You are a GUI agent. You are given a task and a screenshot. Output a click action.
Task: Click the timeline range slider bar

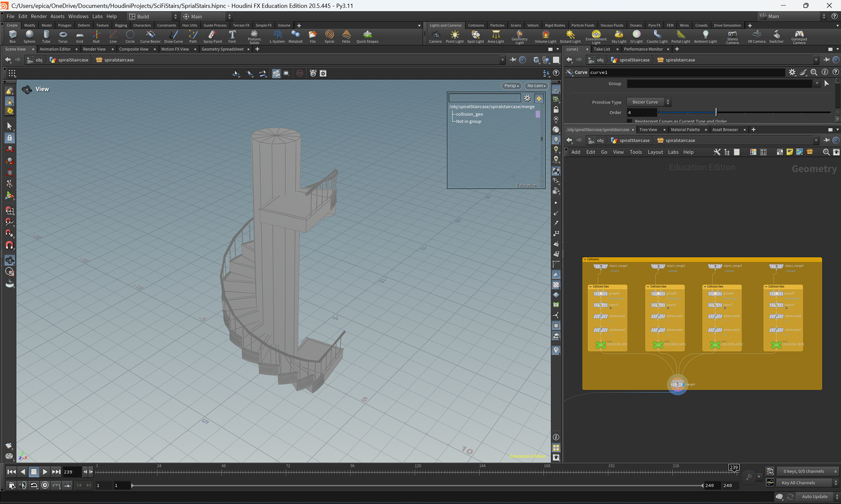(x=417, y=485)
